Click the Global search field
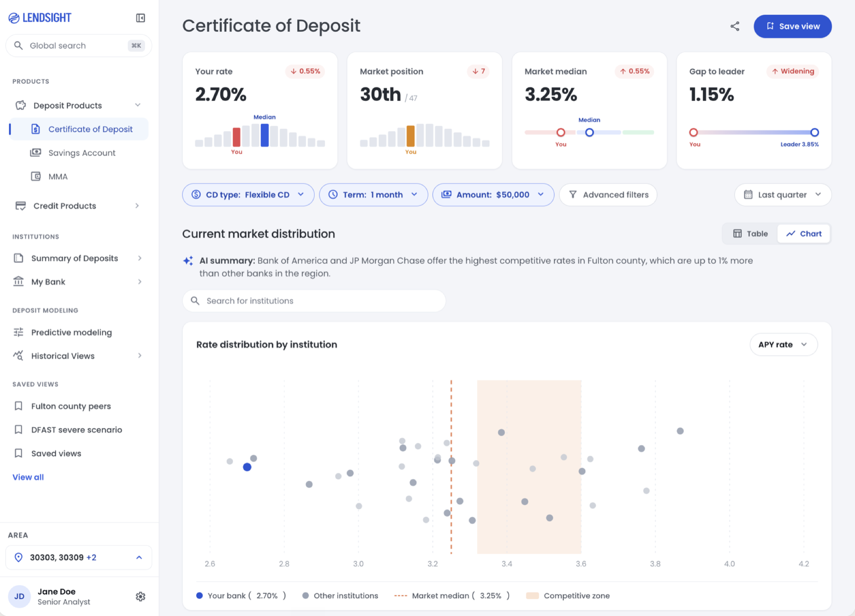 pos(79,45)
